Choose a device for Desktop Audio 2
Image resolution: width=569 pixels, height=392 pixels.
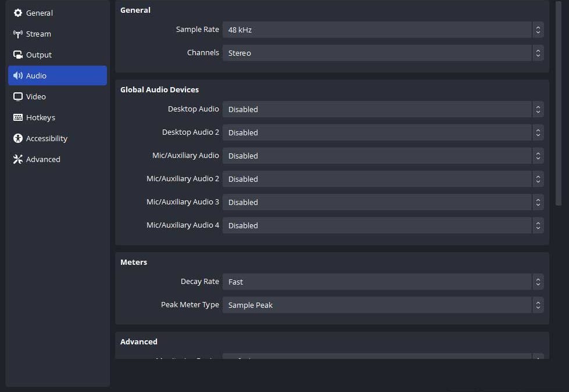point(382,132)
